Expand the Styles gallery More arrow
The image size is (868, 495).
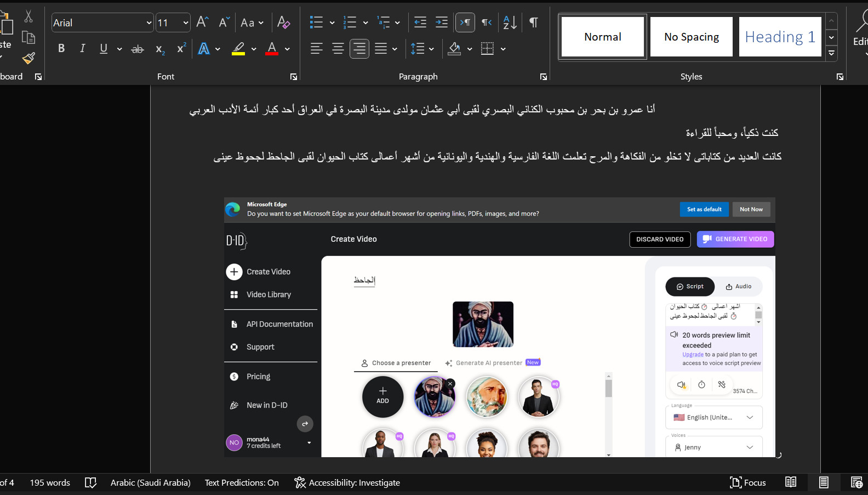(x=831, y=53)
